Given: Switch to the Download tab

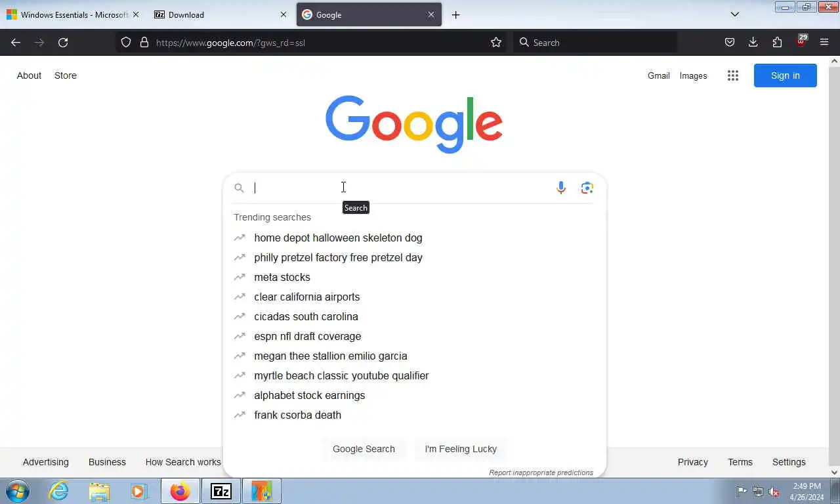Looking at the screenshot, I should pos(221,14).
